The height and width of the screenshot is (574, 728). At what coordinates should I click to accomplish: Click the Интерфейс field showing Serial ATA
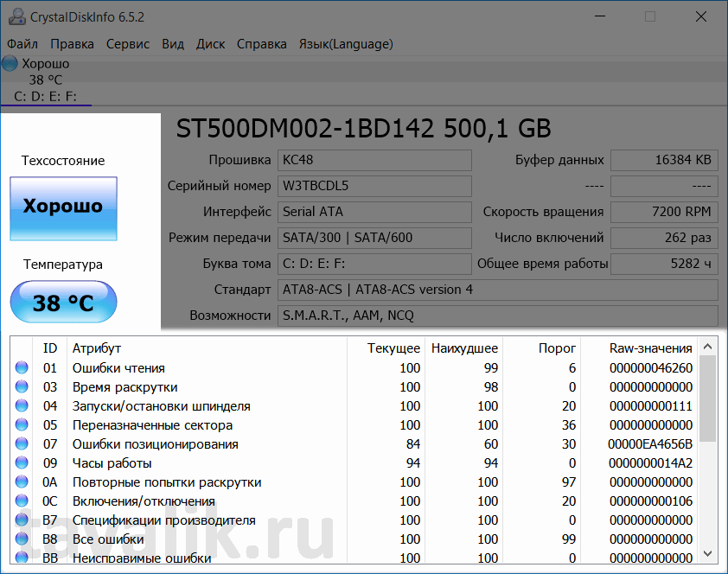click(x=374, y=212)
